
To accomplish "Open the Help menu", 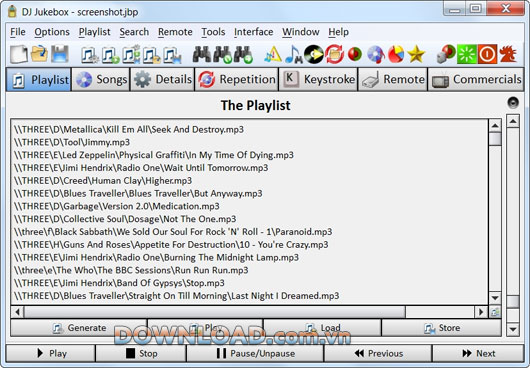I will [x=338, y=32].
